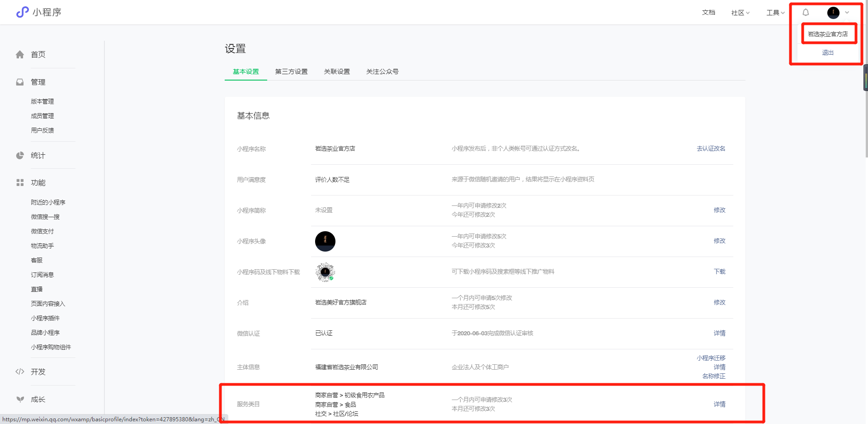Click the page's vertical scrollbar
This screenshot has height=424, width=868.
[x=866, y=78]
